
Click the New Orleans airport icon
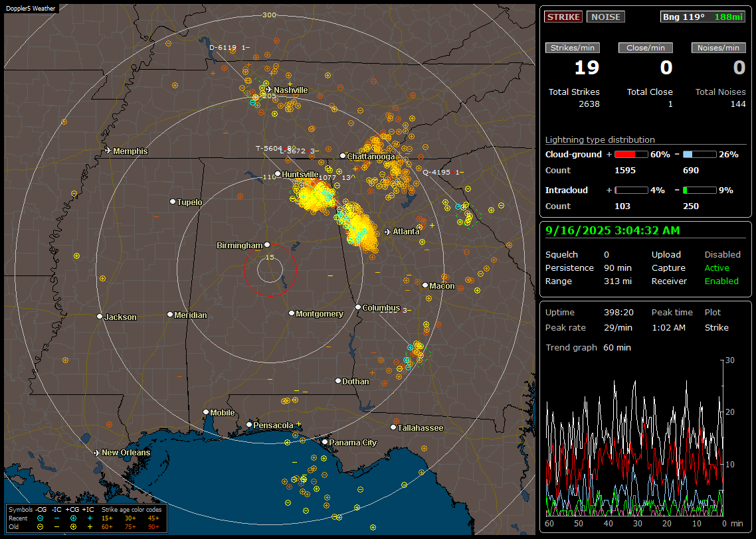click(x=97, y=453)
